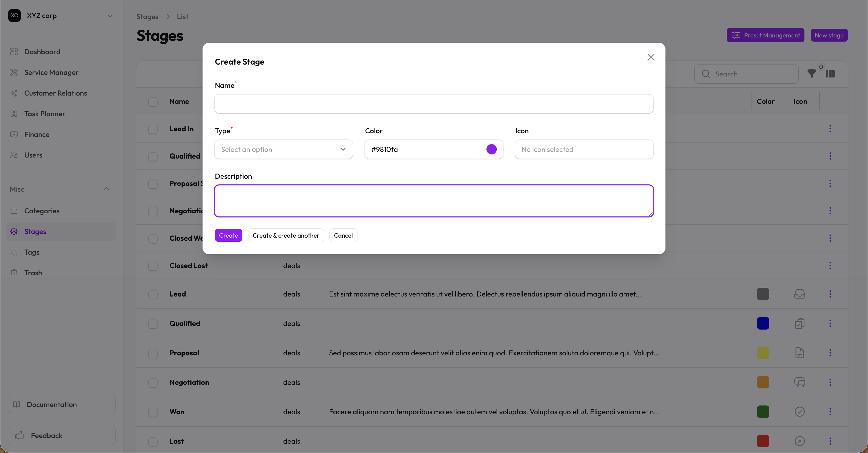Check the Lead In row checkbox
Screen dimensions: 868x453
click(153, 129)
